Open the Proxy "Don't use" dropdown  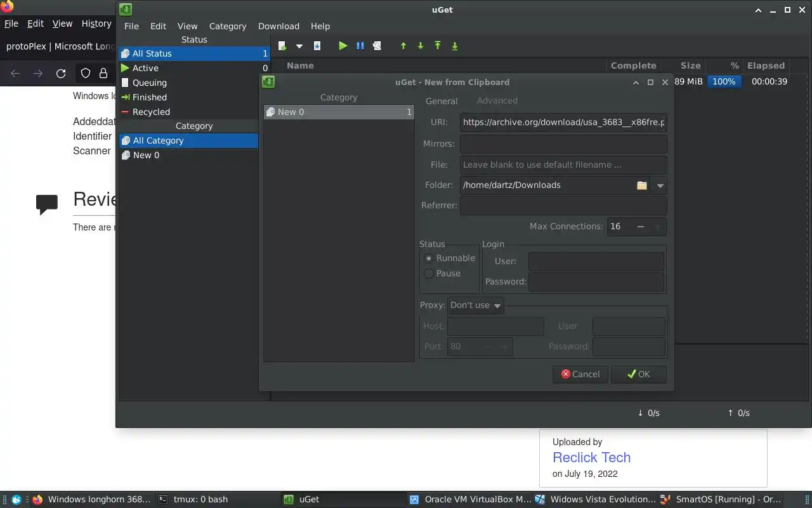[476, 305]
